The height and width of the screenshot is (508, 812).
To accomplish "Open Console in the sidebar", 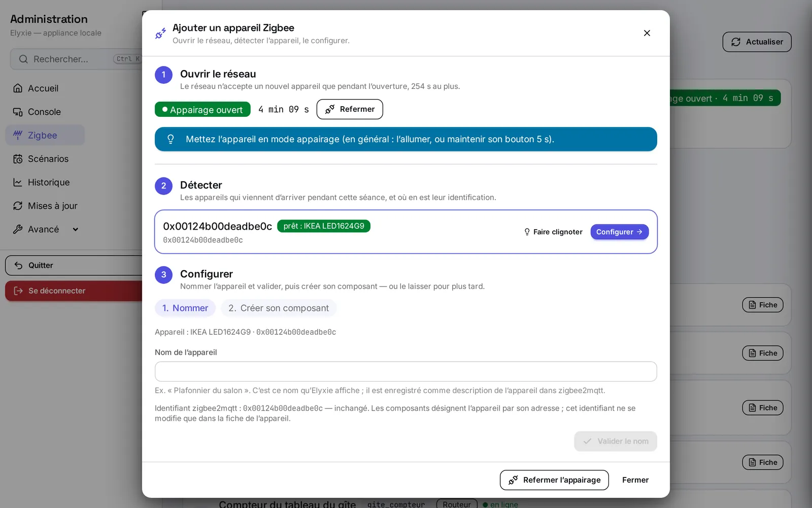I will 45,112.
